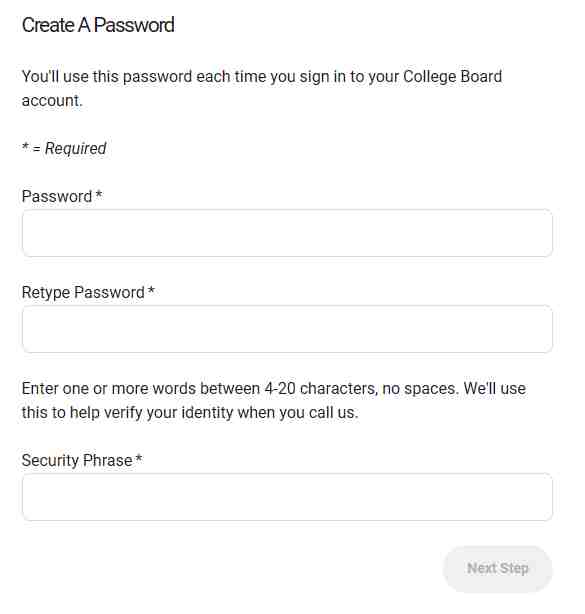Focus the Retype Password text box

[x=287, y=329]
